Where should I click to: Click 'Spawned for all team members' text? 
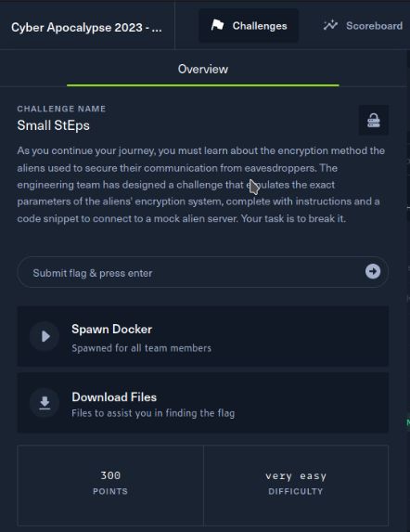click(x=141, y=348)
